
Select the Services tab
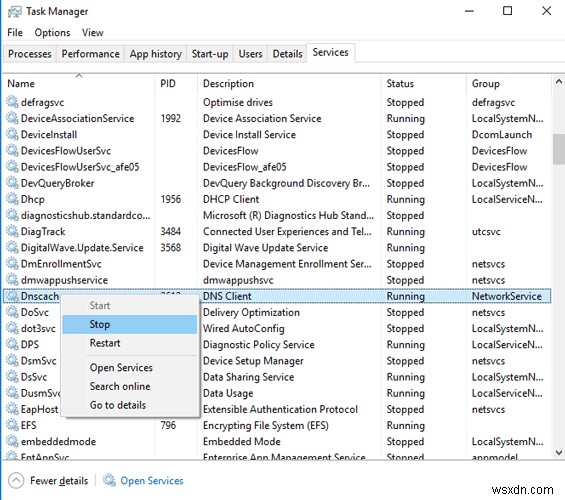[x=330, y=53]
